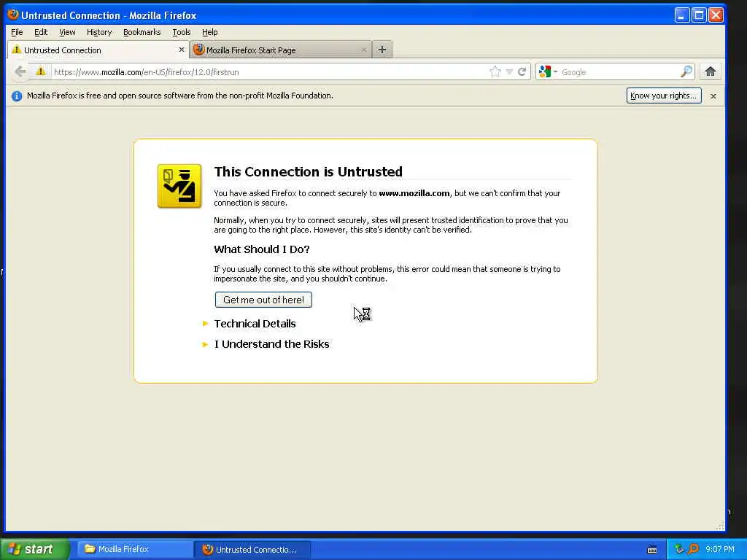Go to the Home page icon
747x560 pixels.
[711, 72]
